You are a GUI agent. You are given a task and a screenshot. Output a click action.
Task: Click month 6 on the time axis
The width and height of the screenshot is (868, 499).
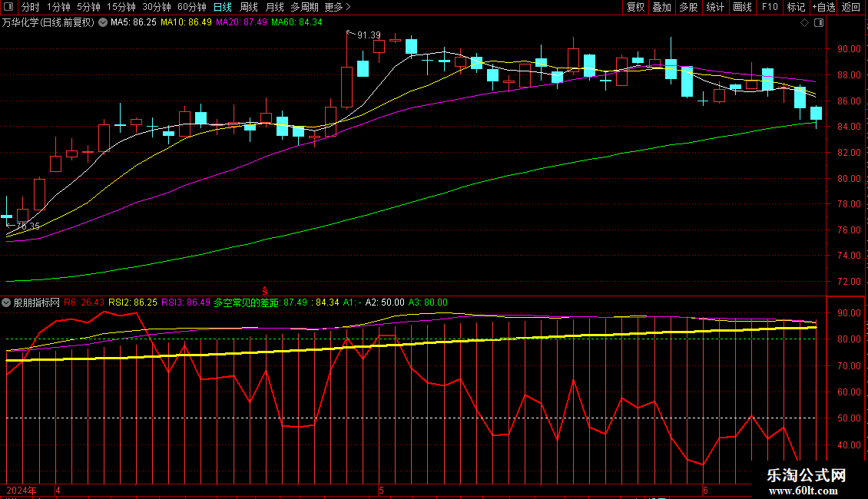[x=705, y=491]
